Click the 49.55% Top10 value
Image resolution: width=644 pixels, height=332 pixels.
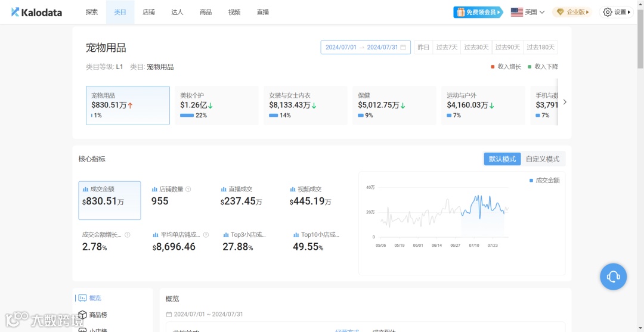tap(308, 247)
